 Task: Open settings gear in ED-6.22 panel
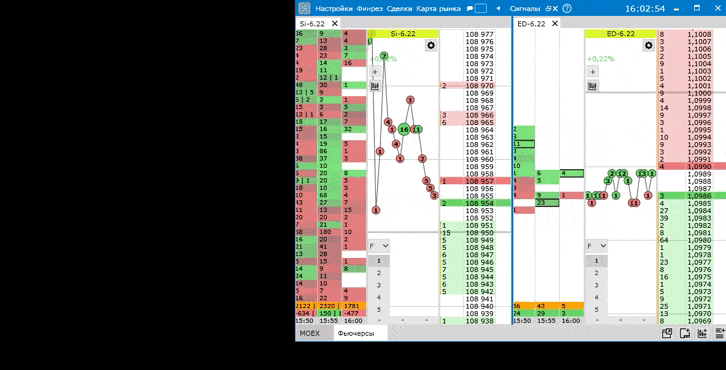click(648, 45)
